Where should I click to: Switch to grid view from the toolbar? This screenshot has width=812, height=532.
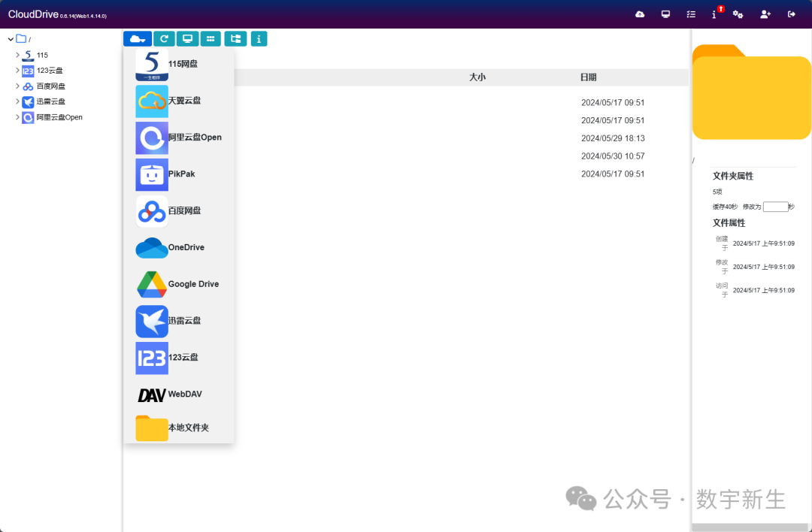click(211, 39)
